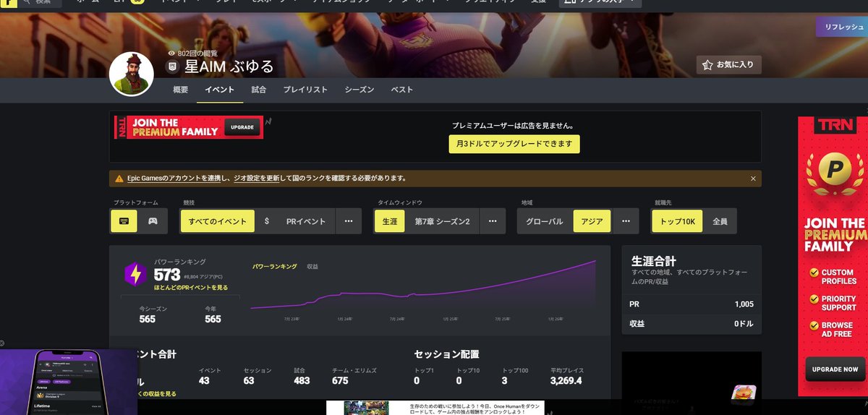Click the トップ100 count 3
Image resolution: width=868 pixels, height=415 pixels.
coord(504,380)
